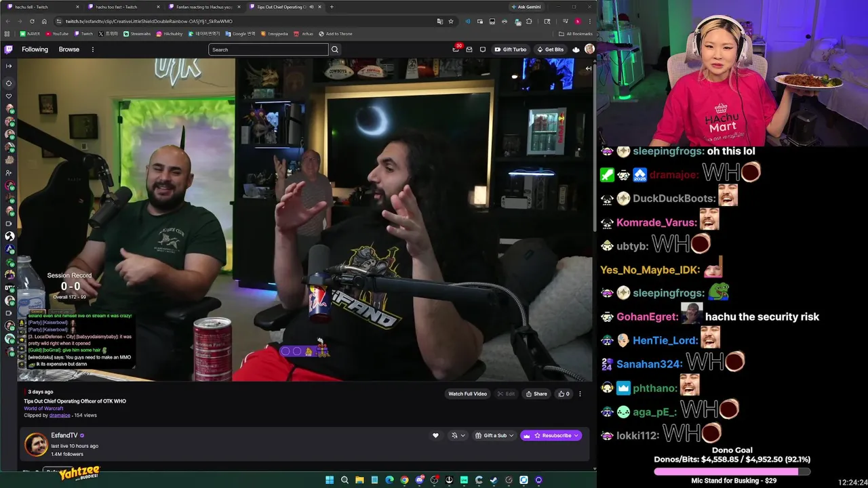Open the Streamlabs bookmark
Image resolution: width=868 pixels, height=488 pixels.
138,33
